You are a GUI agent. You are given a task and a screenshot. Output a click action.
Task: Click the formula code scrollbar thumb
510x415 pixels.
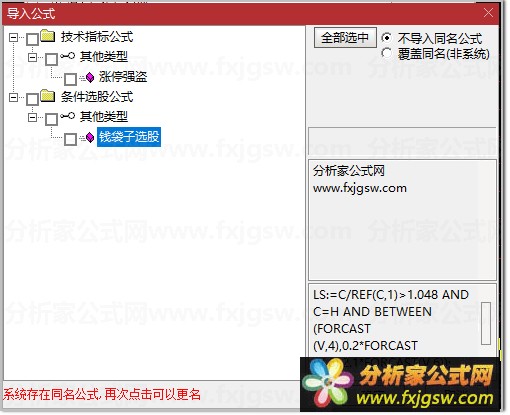[486, 323]
